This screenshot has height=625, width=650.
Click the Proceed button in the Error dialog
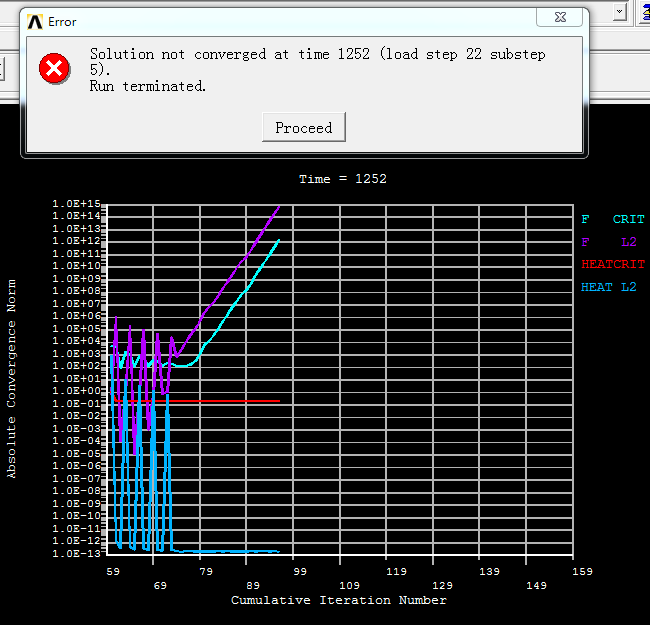[304, 127]
